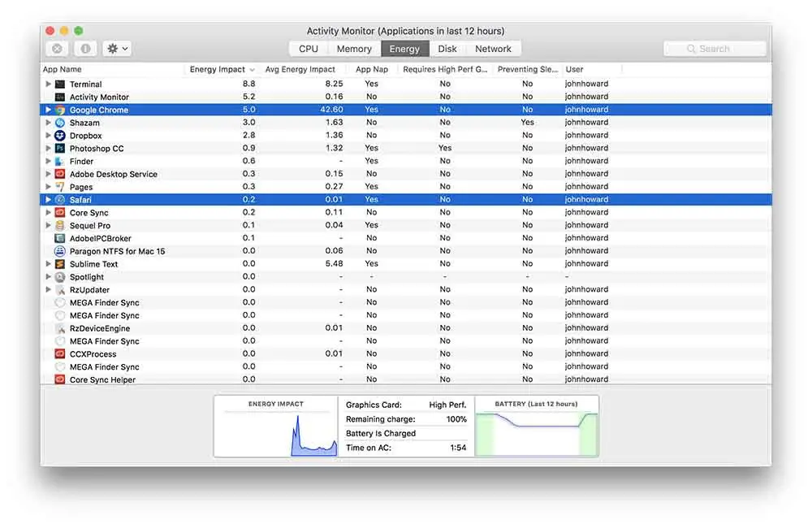Click the Terminal app icon

[60, 84]
